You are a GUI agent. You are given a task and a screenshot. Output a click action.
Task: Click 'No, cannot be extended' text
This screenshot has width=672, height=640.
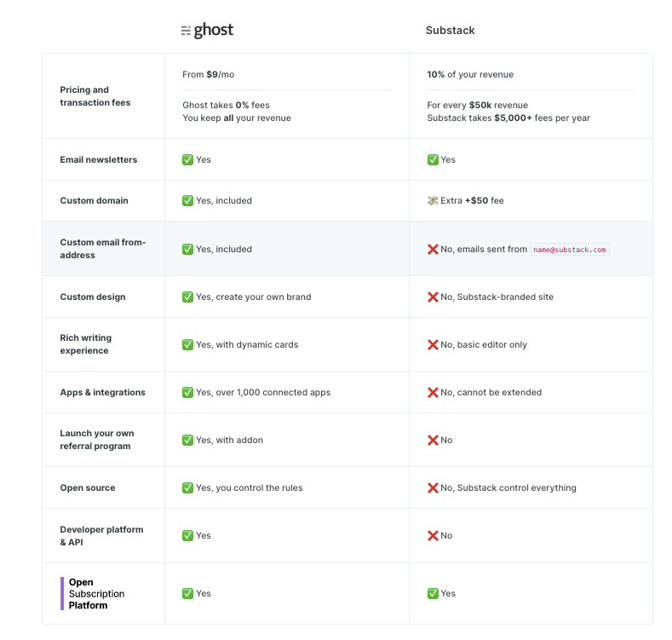491,392
